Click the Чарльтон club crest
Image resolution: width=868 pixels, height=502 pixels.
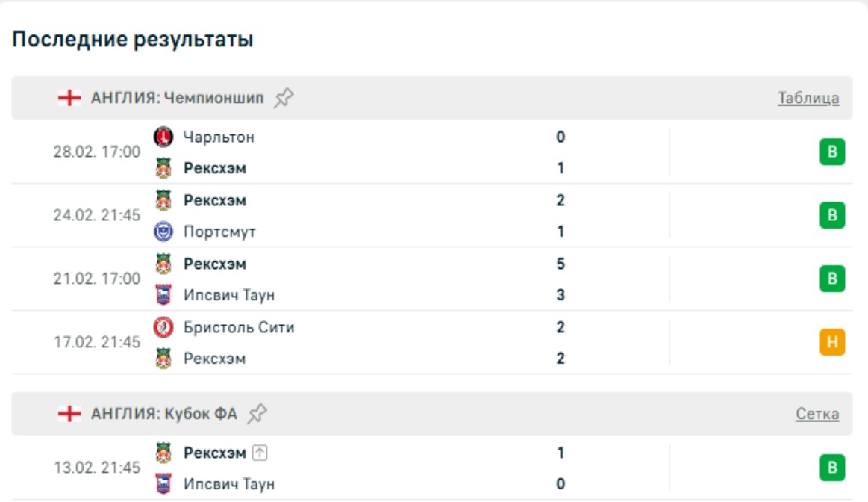(163, 137)
